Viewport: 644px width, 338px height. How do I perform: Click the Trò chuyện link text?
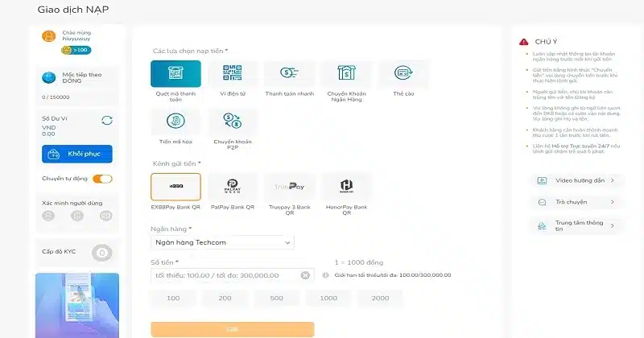click(x=572, y=202)
